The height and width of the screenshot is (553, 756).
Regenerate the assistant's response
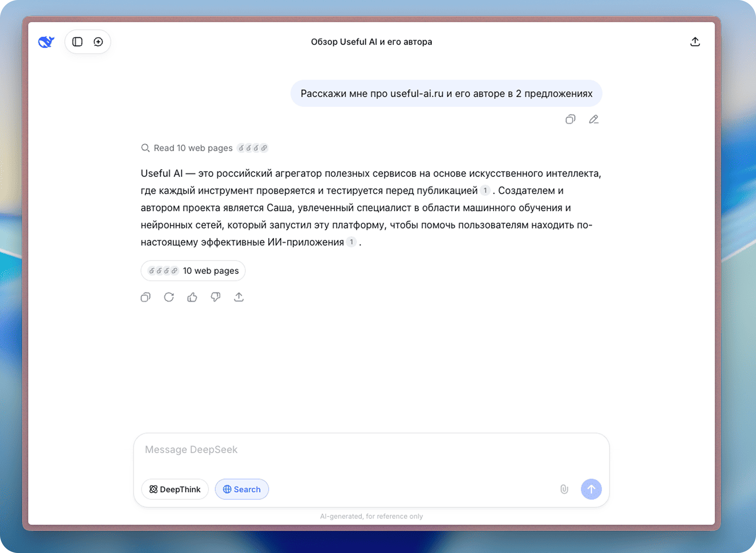click(x=169, y=297)
